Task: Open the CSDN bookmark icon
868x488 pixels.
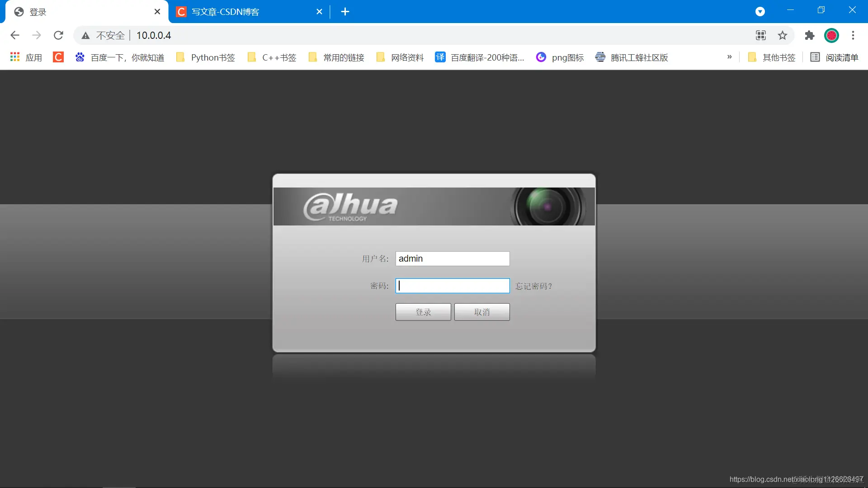Action: (58, 57)
